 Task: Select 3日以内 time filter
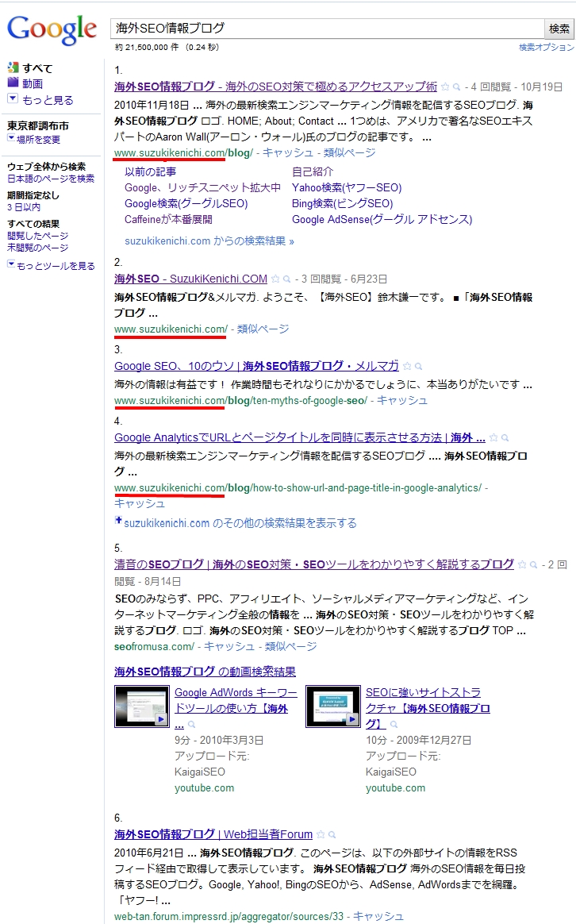[24, 207]
